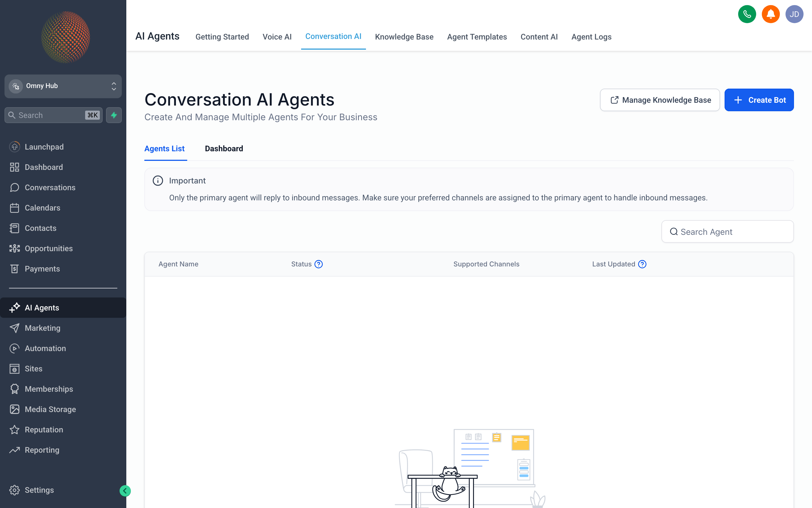Image resolution: width=812 pixels, height=508 pixels.
Task: Click the Opportunities icon in sidebar
Action: tap(14, 248)
